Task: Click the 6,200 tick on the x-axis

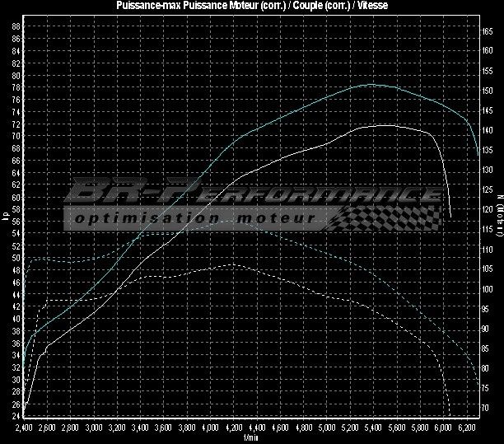Action: pyautogui.click(x=467, y=428)
